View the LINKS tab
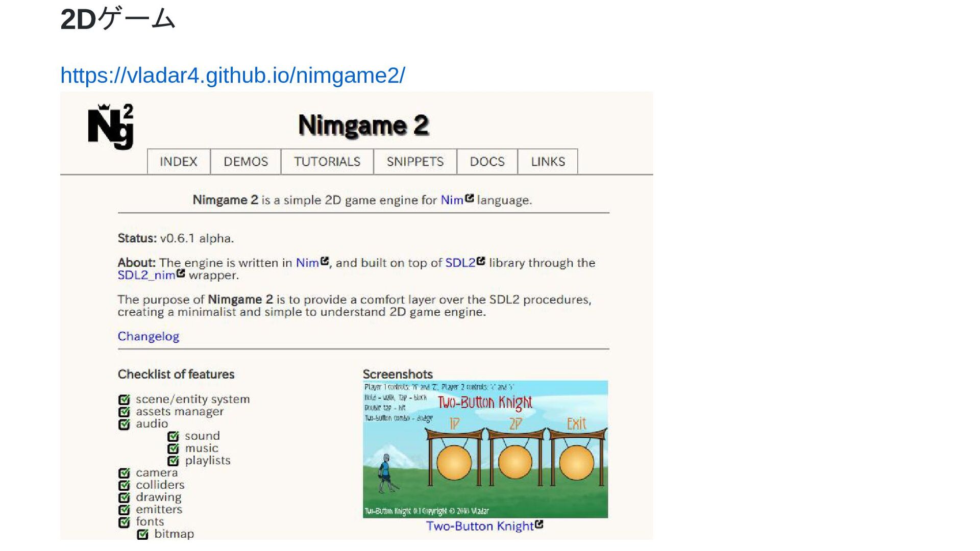980x551 pixels. click(x=548, y=162)
